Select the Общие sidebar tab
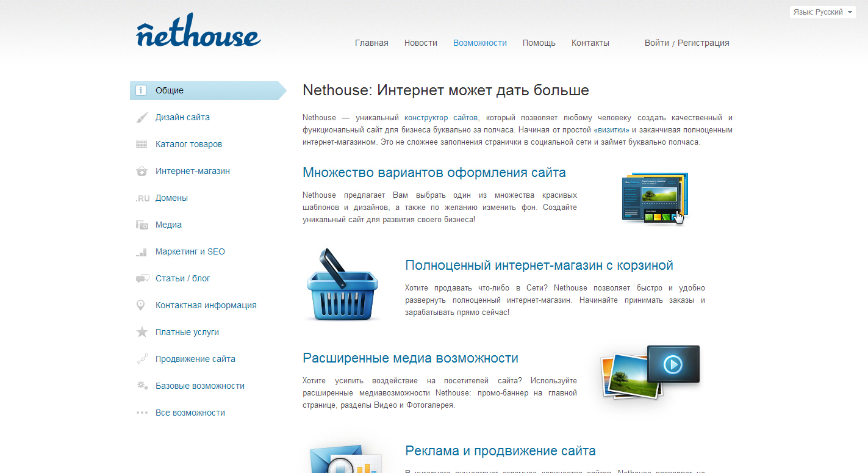This screenshot has width=868, height=473. pyautogui.click(x=208, y=90)
